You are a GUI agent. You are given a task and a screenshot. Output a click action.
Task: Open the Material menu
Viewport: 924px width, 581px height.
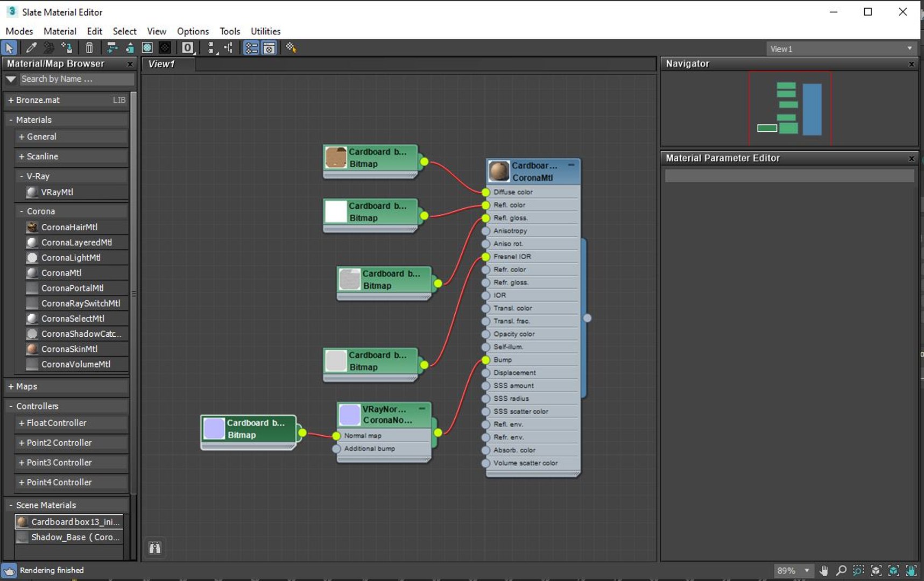(60, 31)
